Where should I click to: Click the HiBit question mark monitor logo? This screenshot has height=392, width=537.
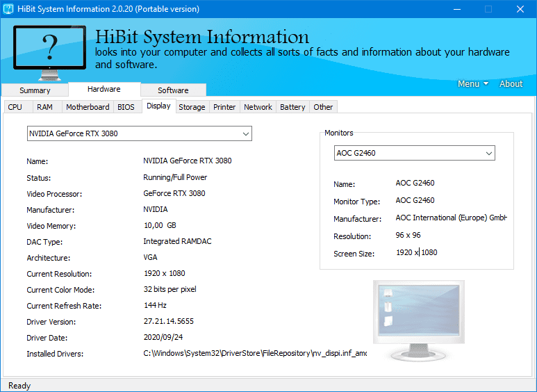[49, 51]
